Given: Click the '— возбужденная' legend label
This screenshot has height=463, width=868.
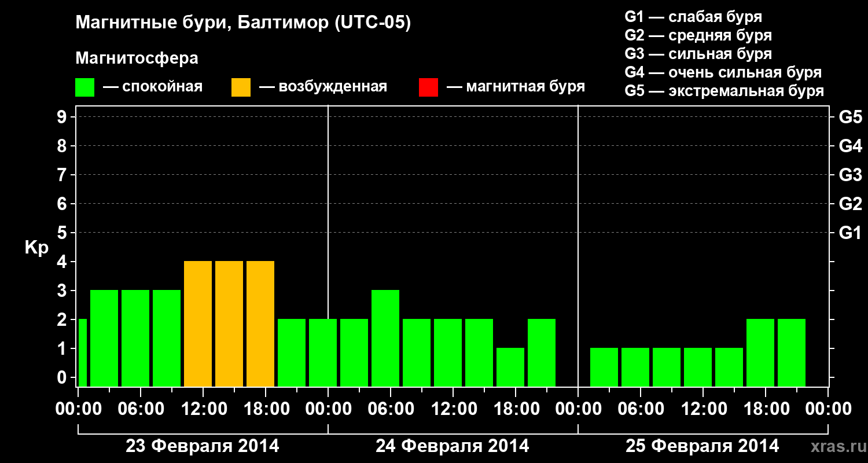Looking at the screenshot, I should click(323, 87).
